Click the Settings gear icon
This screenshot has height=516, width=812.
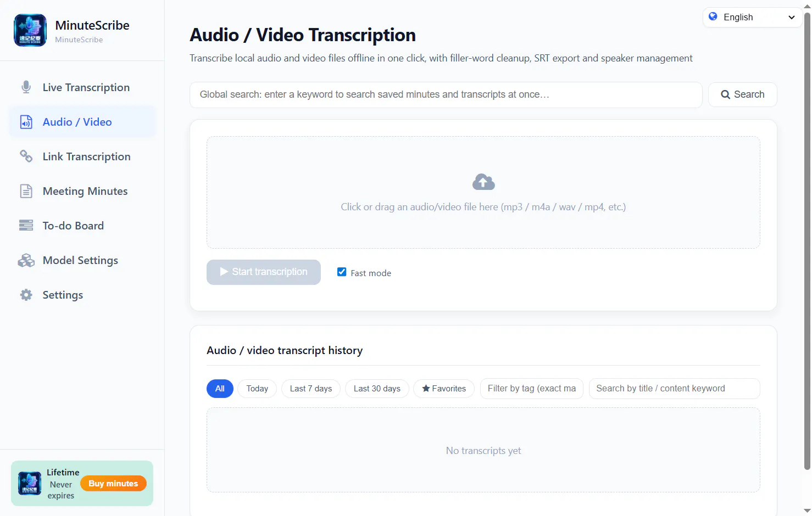pyautogui.click(x=26, y=295)
